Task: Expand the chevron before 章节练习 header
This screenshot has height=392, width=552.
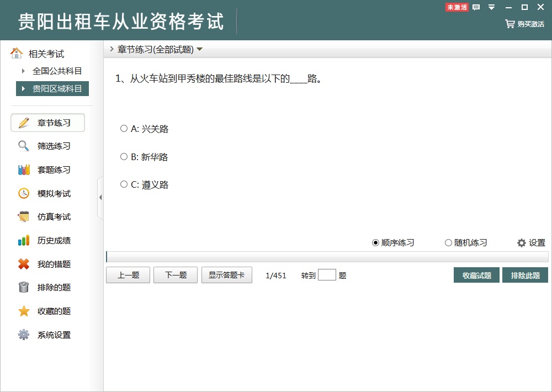Action: pyautogui.click(x=112, y=49)
